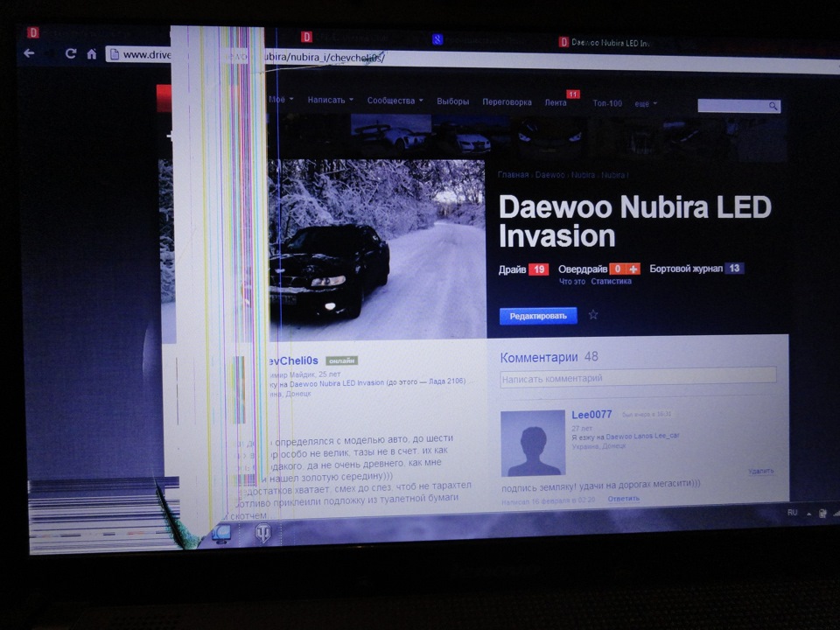The image size is (840, 630).
Task: Open Daewoo Lanos Lee_car link
Action: (642, 436)
